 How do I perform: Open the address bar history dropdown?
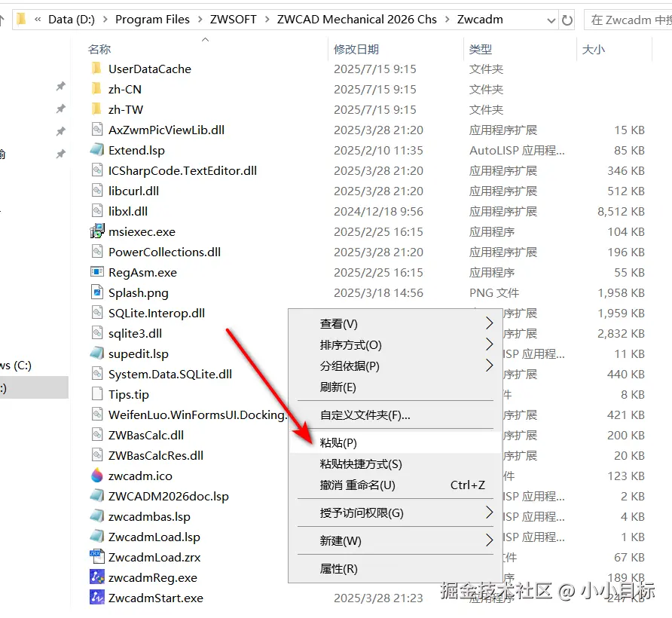click(x=551, y=20)
